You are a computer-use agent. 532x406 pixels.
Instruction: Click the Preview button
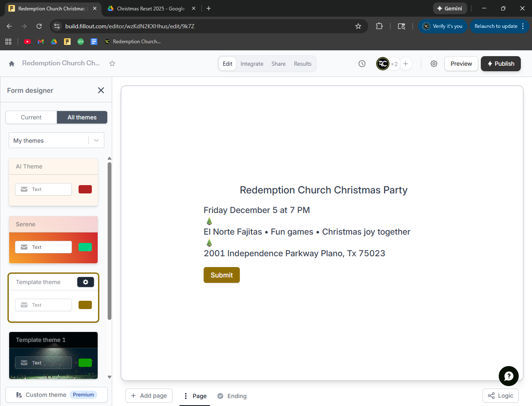[x=461, y=64]
